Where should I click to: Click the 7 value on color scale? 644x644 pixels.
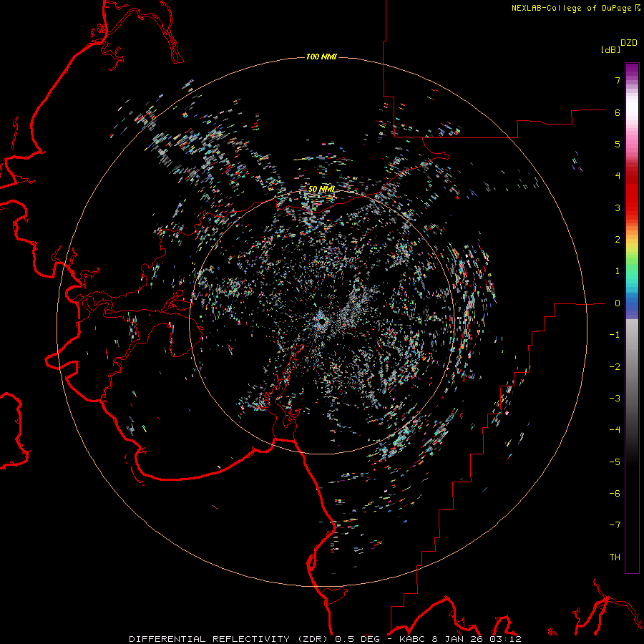(618, 80)
